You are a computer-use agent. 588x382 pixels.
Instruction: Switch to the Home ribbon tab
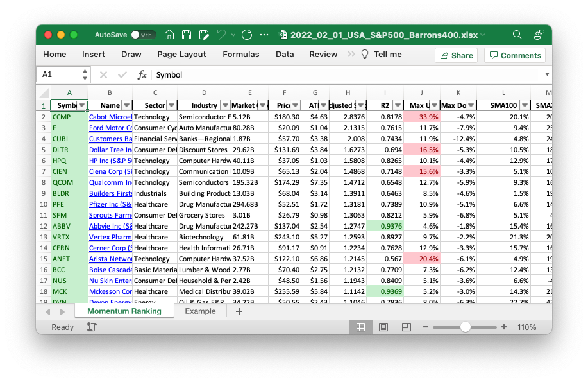pos(55,55)
